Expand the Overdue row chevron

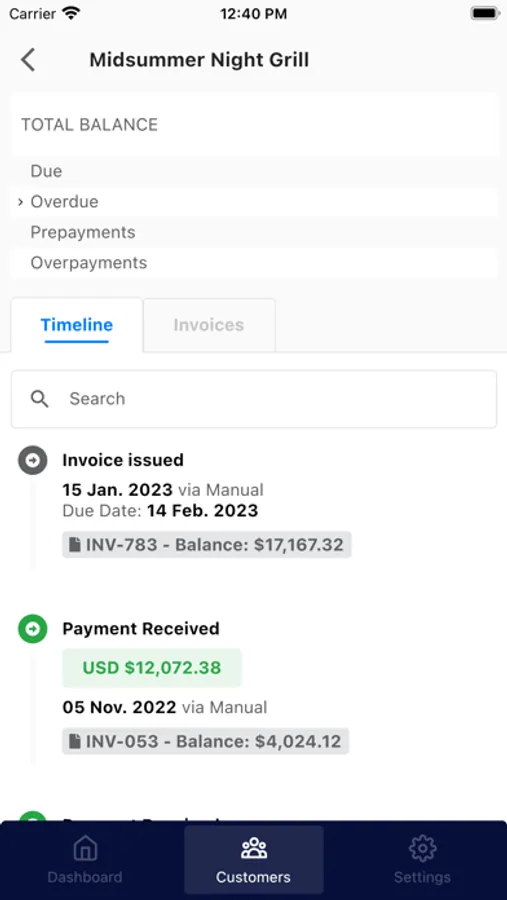tap(21, 202)
